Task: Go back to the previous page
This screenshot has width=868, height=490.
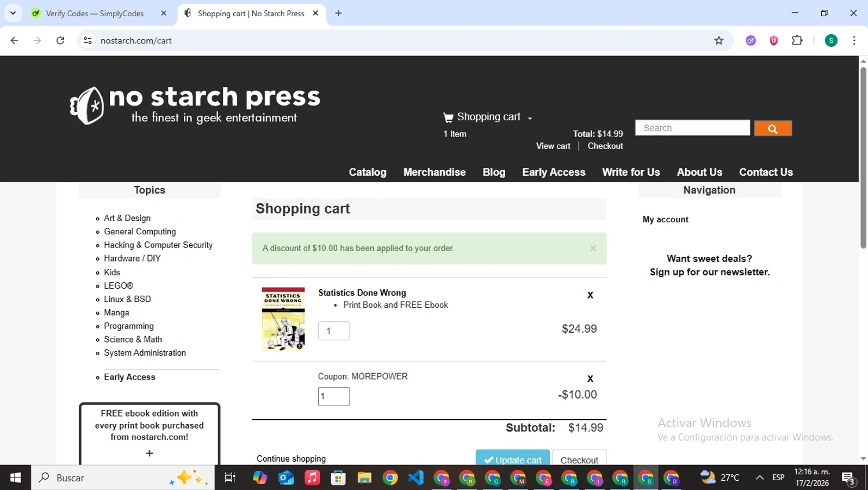Action: 14,40
